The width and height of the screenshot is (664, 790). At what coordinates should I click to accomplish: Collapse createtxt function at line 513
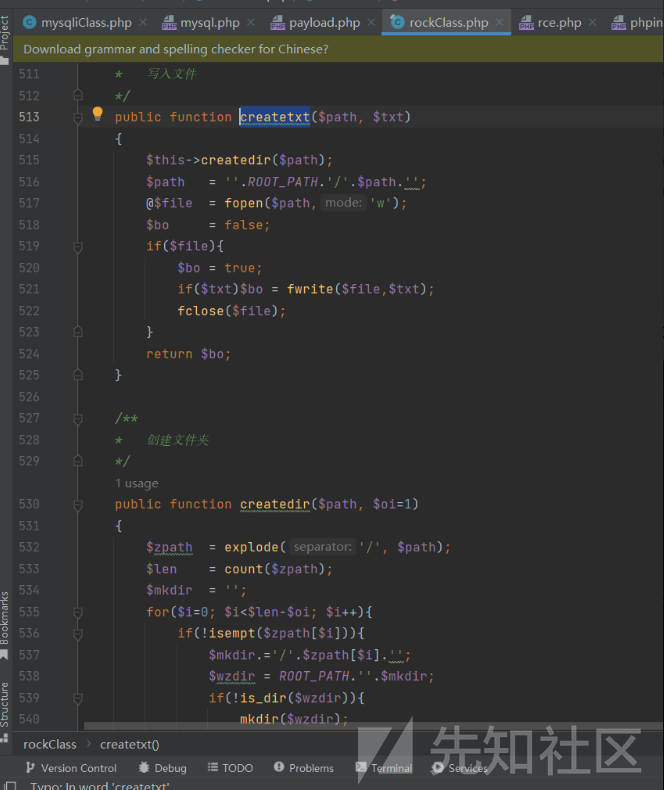78,117
